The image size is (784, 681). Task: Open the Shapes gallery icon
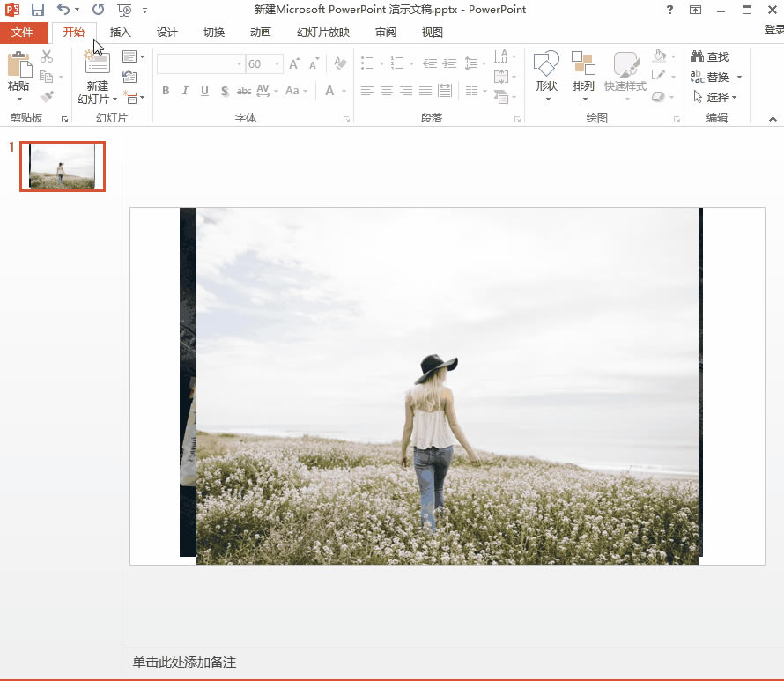click(546, 64)
